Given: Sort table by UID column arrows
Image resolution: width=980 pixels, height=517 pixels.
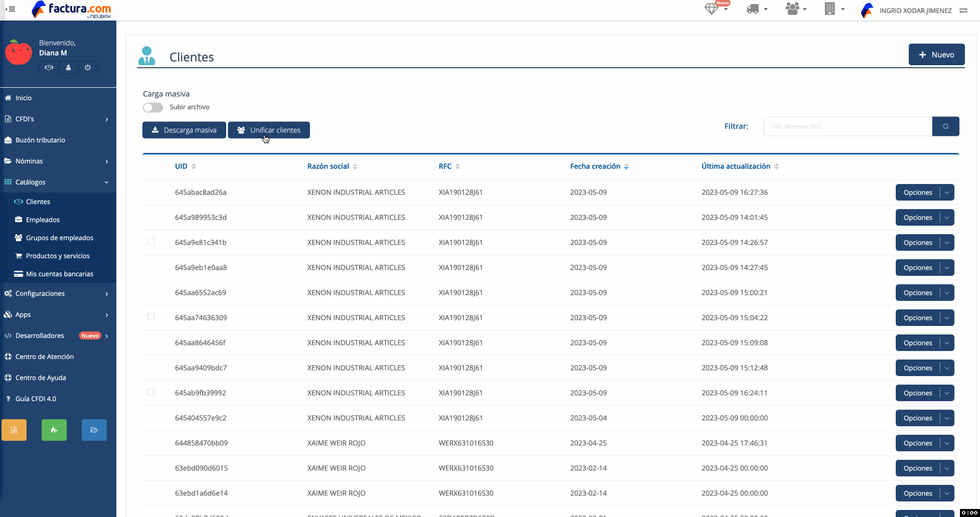Looking at the screenshot, I should [194, 166].
